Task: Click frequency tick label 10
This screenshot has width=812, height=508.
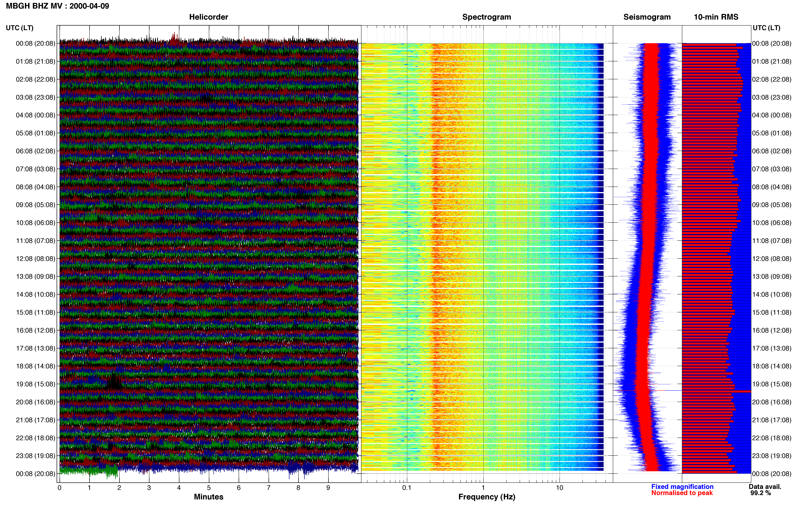Action: tap(559, 488)
